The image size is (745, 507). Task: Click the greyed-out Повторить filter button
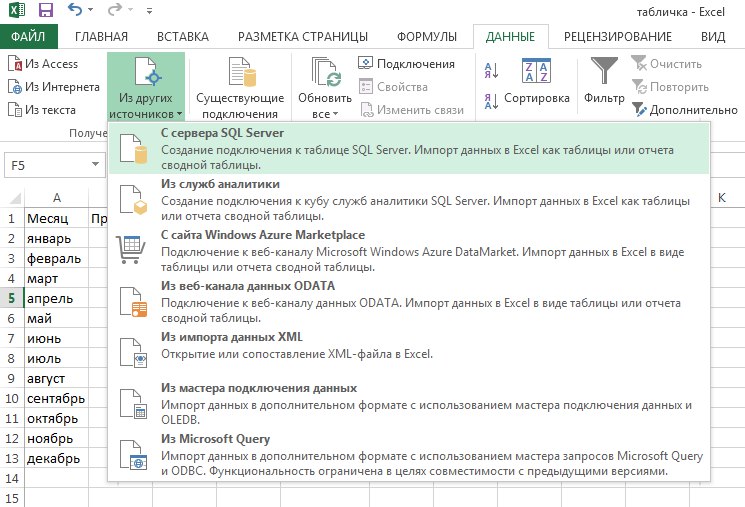point(670,87)
